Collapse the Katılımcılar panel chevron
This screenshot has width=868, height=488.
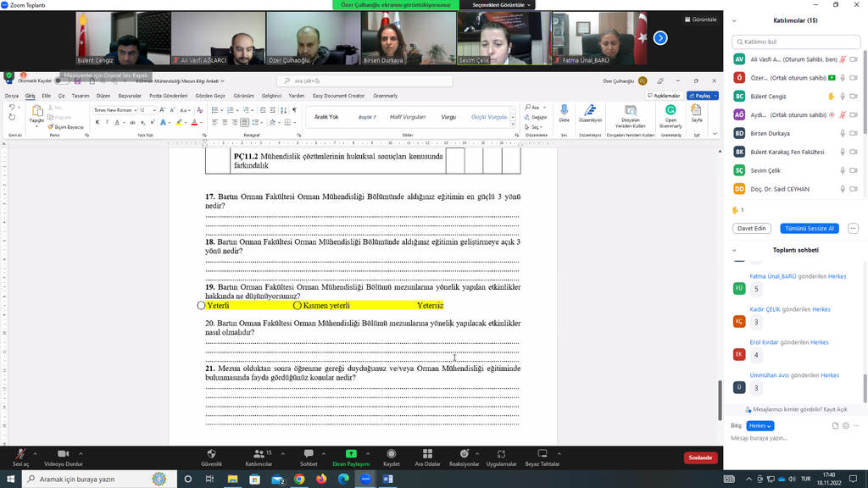tap(734, 20)
